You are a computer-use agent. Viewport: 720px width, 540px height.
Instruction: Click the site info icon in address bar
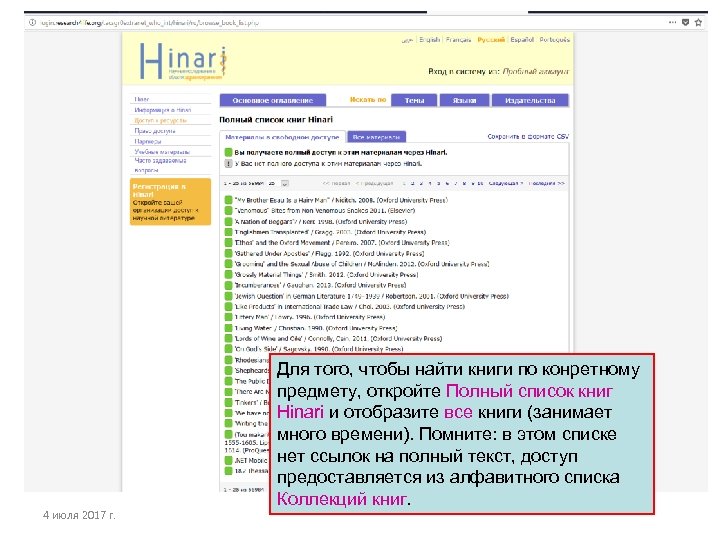pos(32,22)
